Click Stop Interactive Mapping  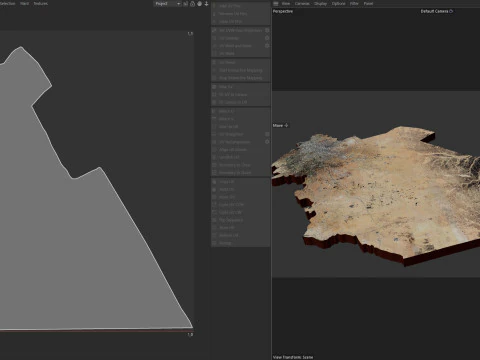pos(240,78)
